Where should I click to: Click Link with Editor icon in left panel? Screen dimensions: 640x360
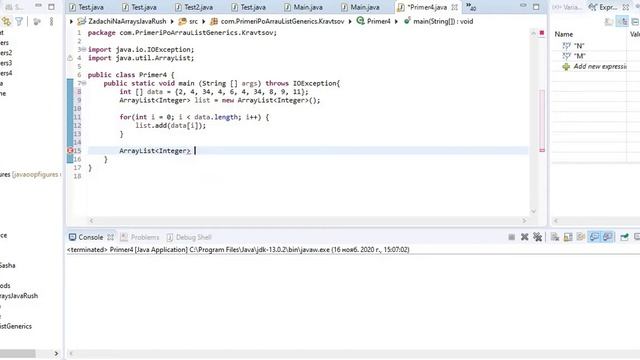tap(6, 21)
